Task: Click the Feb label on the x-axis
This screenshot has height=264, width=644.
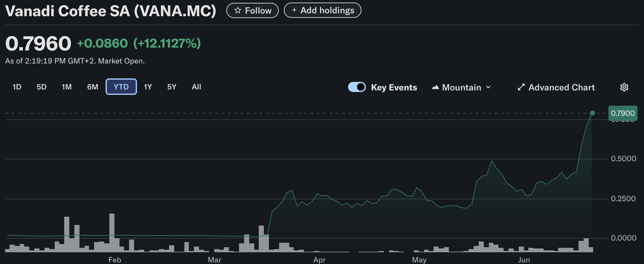Action: pyautogui.click(x=115, y=260)
